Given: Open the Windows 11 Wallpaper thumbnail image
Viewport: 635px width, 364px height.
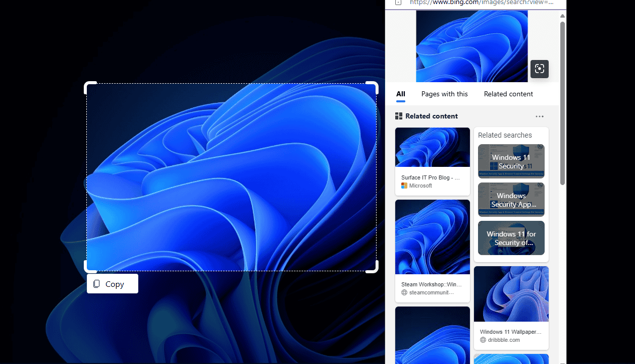Looking at the screenshot, I should pyautogui.click(x=511, y=294).
